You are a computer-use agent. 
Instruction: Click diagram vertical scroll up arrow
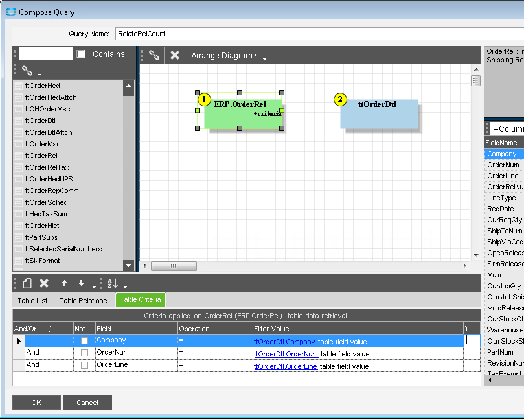[x=476, y=69]
